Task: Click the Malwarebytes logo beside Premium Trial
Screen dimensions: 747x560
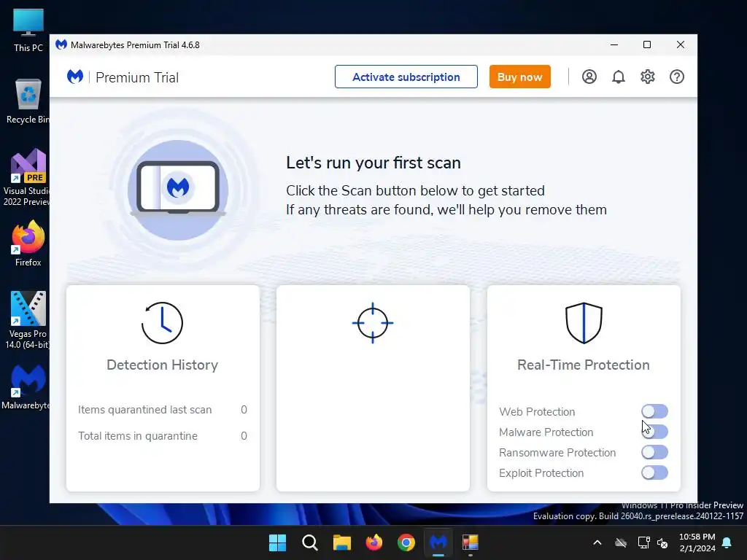Action: pyautogui.click(x=75, y=77)
